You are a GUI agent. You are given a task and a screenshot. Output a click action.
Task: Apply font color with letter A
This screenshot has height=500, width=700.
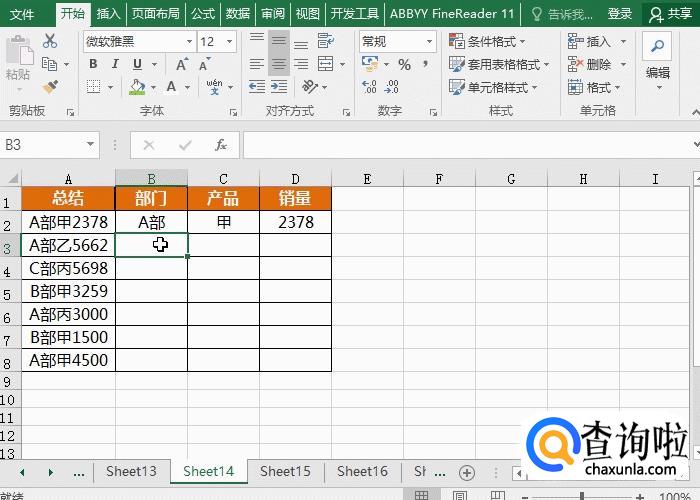[171, 87]
